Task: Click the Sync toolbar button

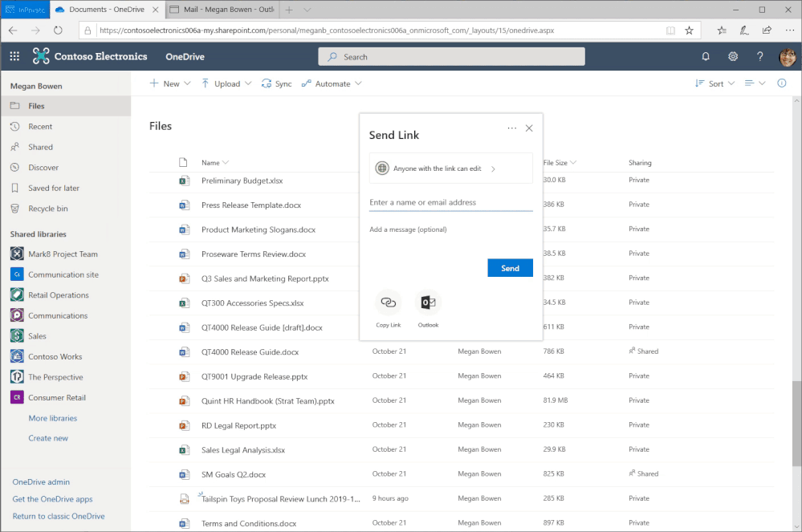Action: pos(276,83)
